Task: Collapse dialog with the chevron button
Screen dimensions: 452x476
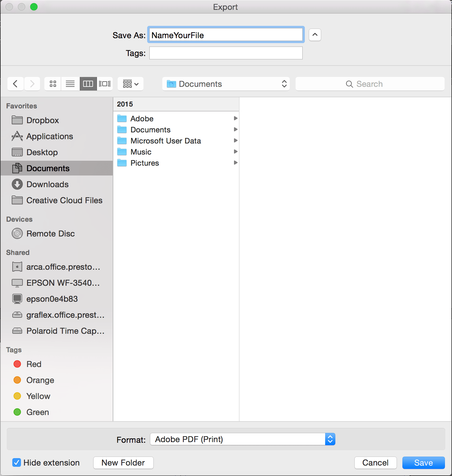Action: pyautogui.click(x=315, y=35)
